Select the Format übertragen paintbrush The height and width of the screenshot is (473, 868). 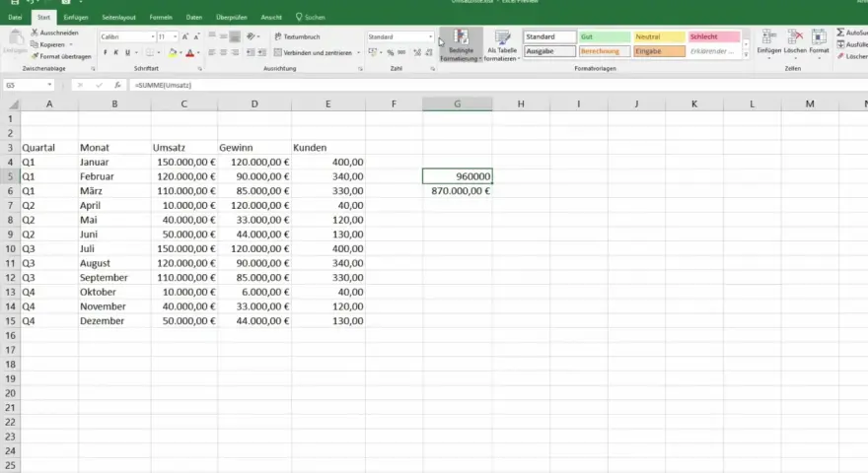pyautogui.click(x=61, y=56)
